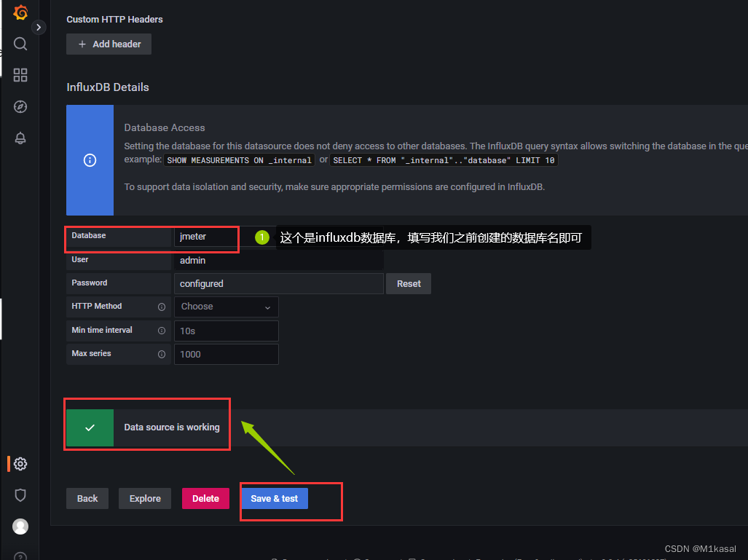Screen dimensions: 748x560
Task: Click the Custom HTTP Headers heading
Action: (114, 20)
